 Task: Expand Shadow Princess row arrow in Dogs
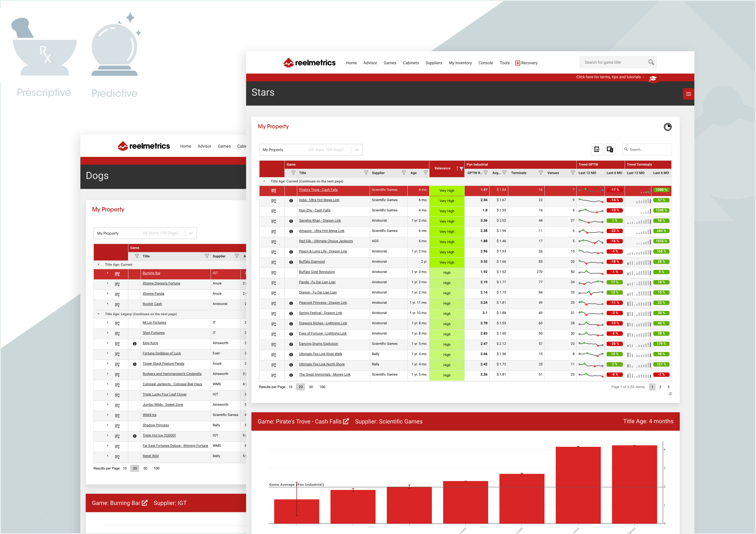point(108,425)
